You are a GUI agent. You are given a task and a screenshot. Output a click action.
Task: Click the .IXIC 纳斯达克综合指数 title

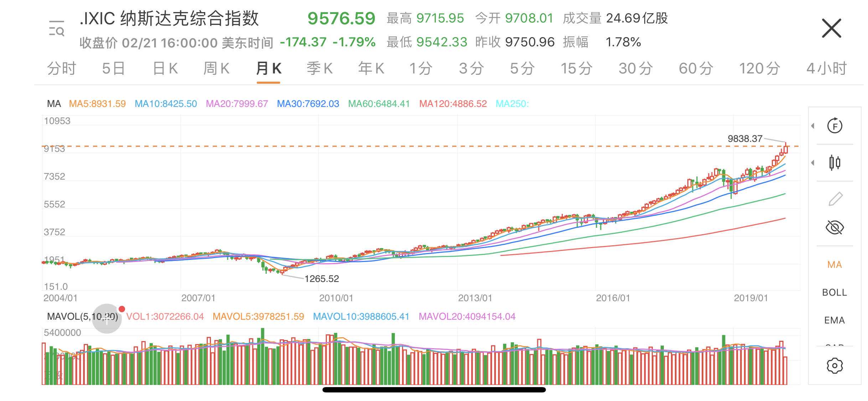point(169,19)
